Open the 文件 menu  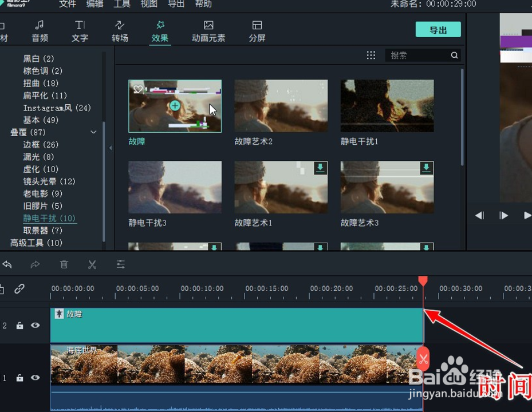[x=68, y=4]
